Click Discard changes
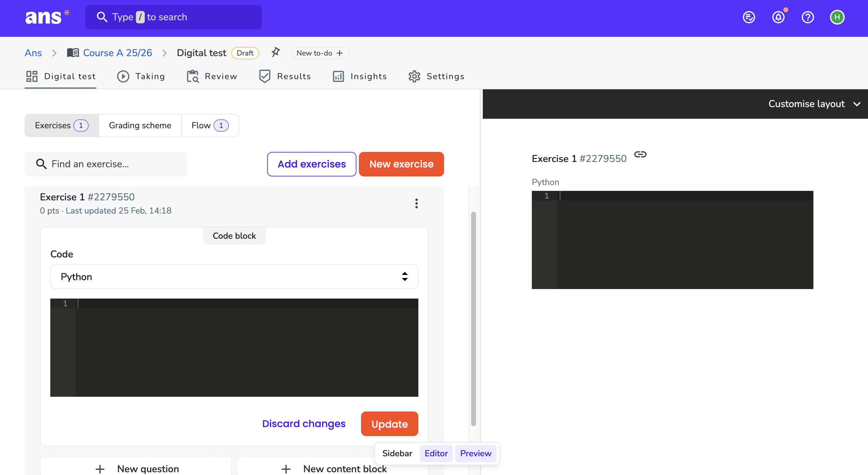 point(304,423)
